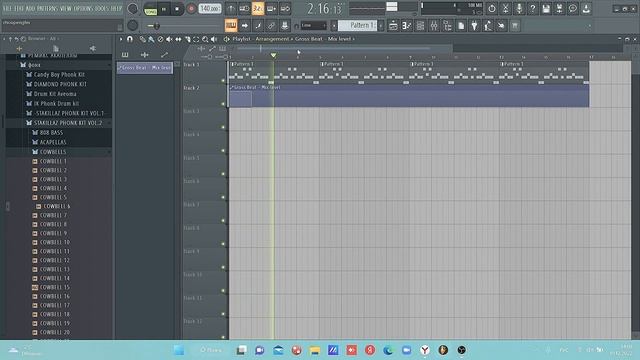640x360 pixels.
Task: Click the Stop playback button
Action: coord(177,9)
